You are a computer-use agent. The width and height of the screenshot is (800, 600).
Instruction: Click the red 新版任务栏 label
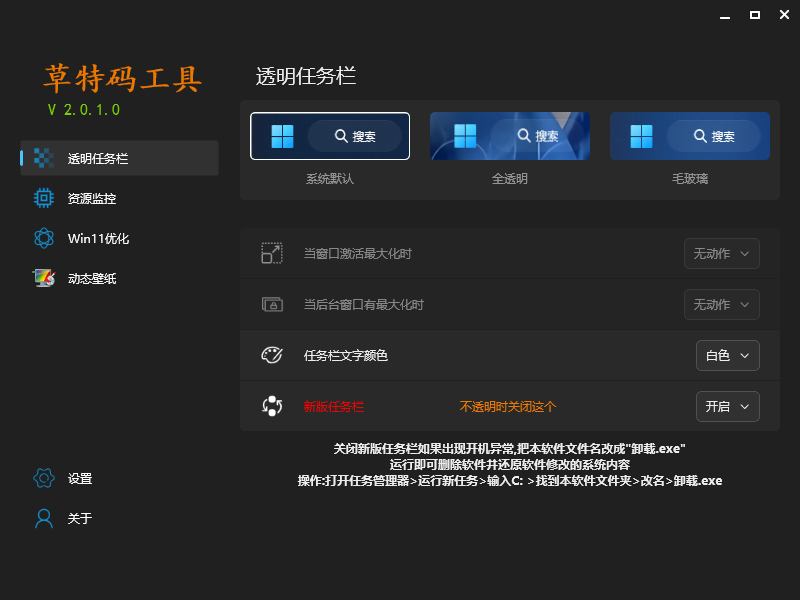pos(334,407)
